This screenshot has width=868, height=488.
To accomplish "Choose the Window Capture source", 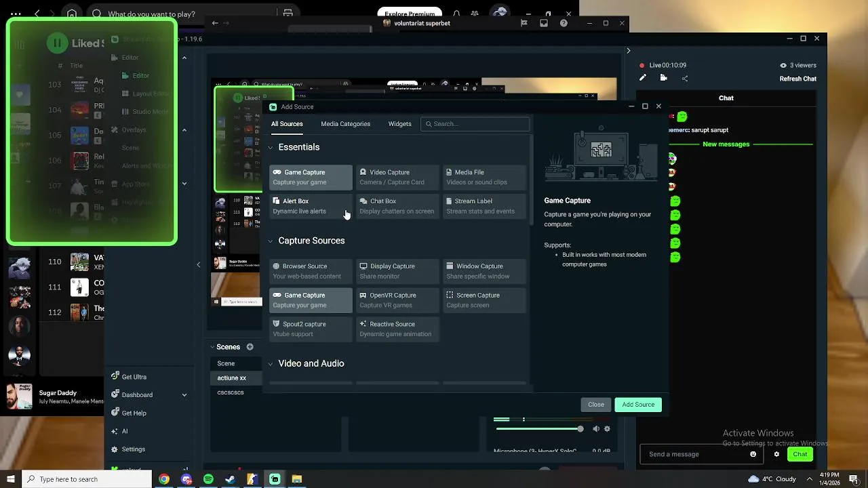I will tap(484, 271).
